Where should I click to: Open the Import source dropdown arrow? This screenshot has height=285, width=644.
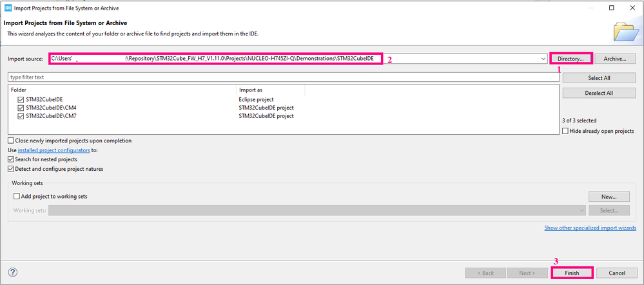tap(543, 59)
